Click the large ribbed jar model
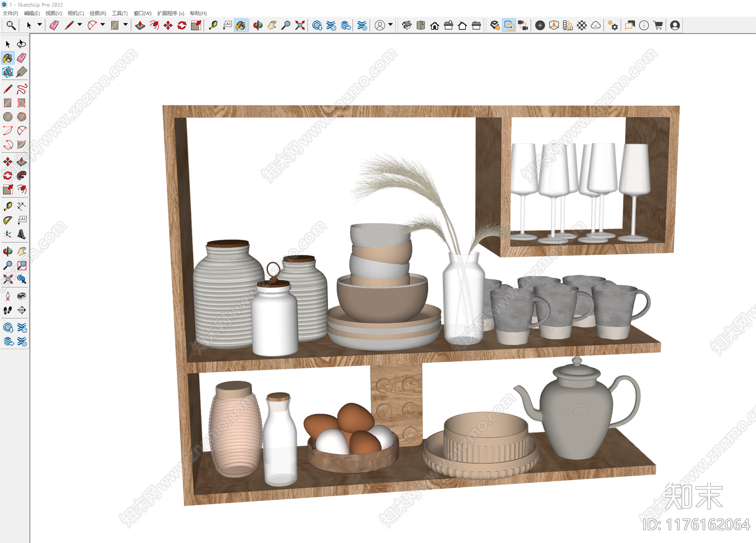Screen dimensions: 756x543 pyautogui.click(x=229, y=294)
